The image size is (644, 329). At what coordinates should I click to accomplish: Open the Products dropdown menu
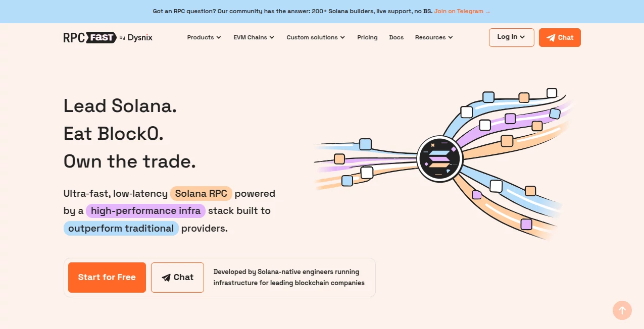(204, 37)
